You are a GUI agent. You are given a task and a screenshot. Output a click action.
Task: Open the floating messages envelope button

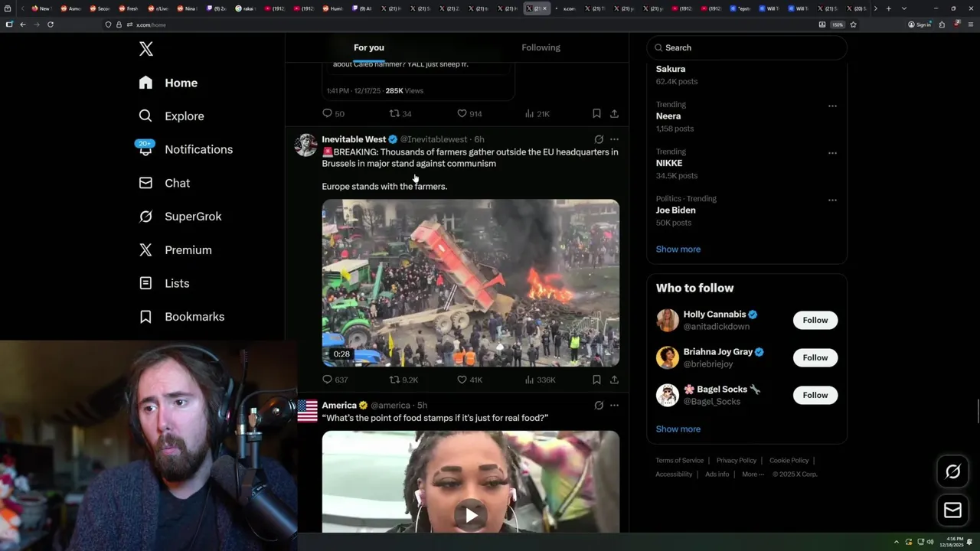952,510
